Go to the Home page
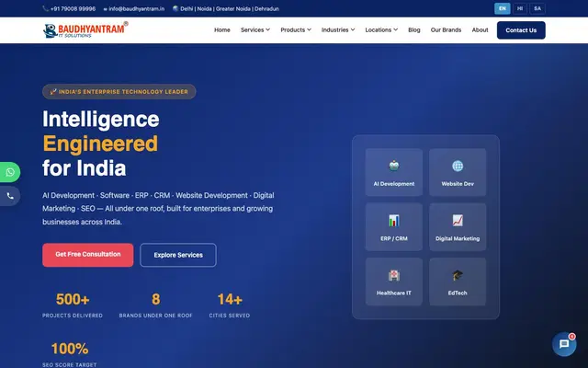The width and height of the screenshot is (588, 368). [x=222, y=30]
